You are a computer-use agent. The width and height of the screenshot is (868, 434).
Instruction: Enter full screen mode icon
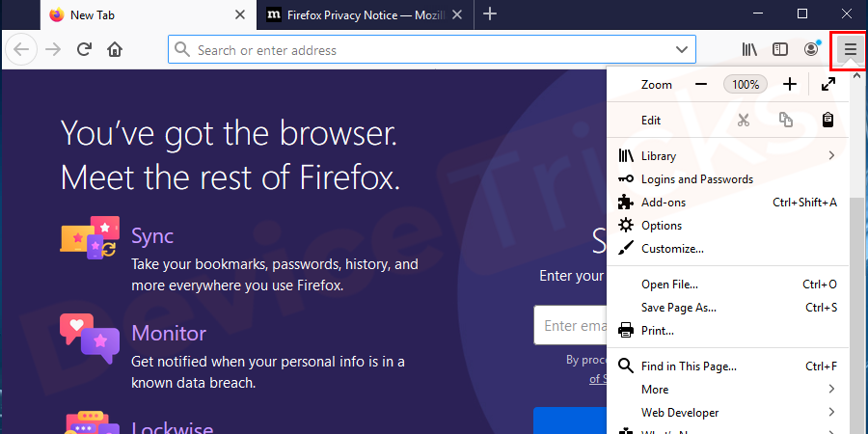tap(828, 85)
